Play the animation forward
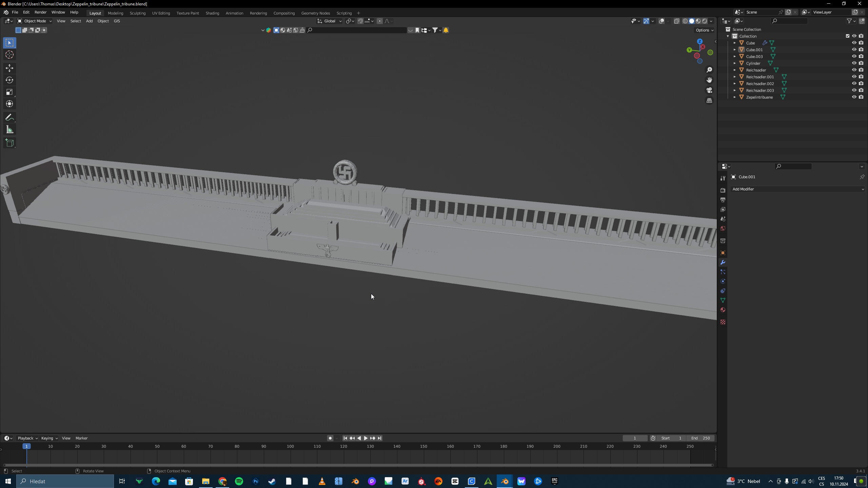 [366, 438]
